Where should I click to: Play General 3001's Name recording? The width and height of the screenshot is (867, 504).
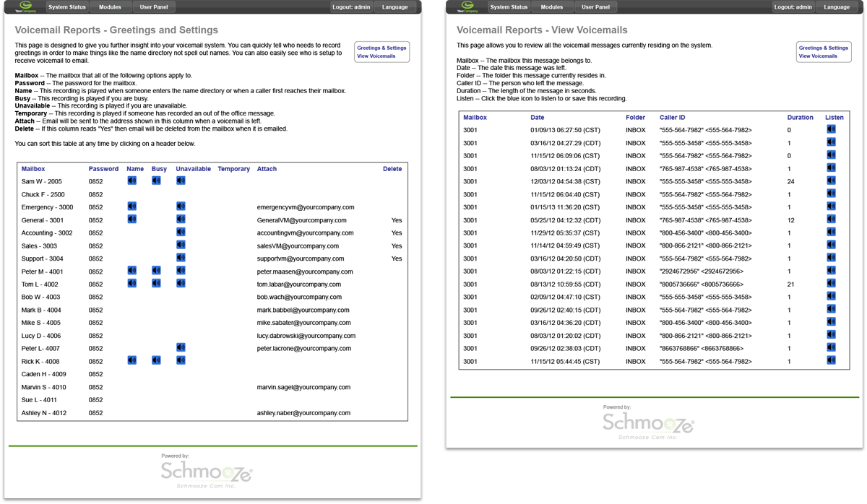tap(133, 220)
